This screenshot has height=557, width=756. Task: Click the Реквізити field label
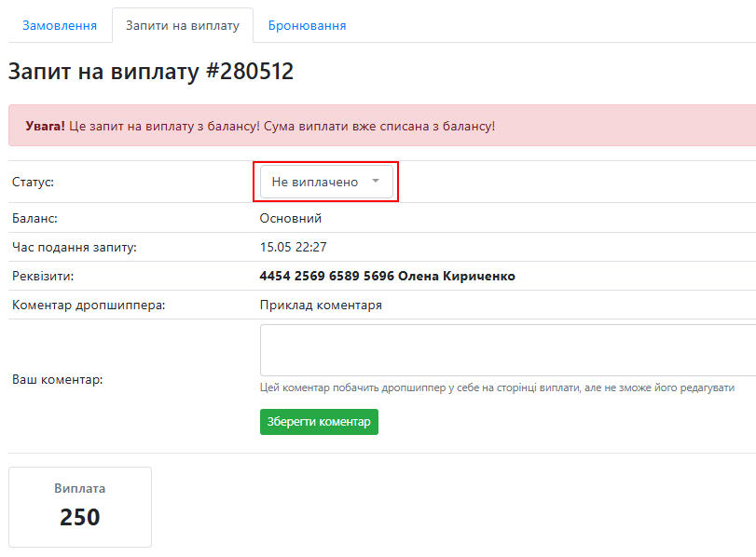click(43, 276)
